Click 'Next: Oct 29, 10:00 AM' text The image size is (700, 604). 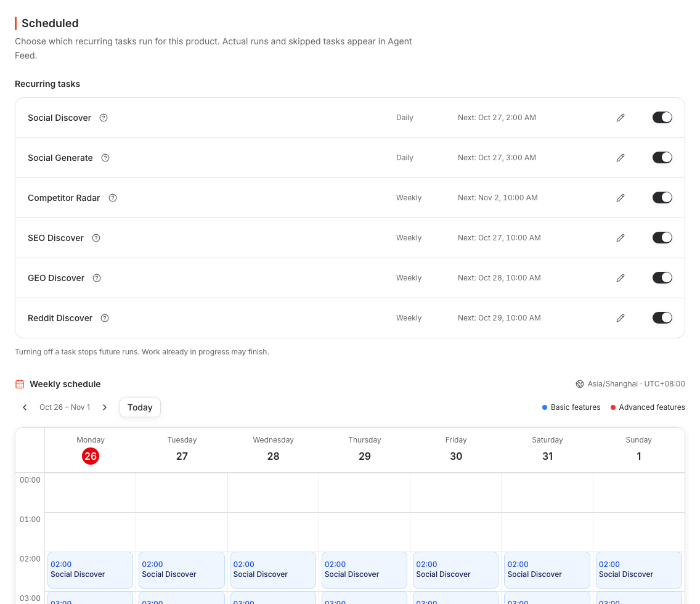tap(499, 318)
